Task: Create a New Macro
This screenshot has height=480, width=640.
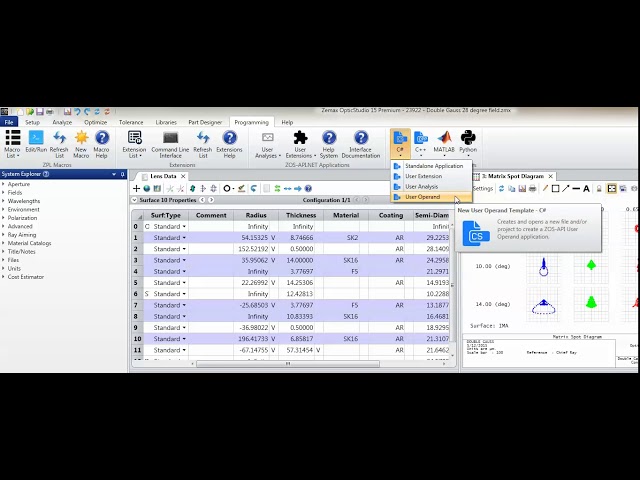Action: (81, 144)
